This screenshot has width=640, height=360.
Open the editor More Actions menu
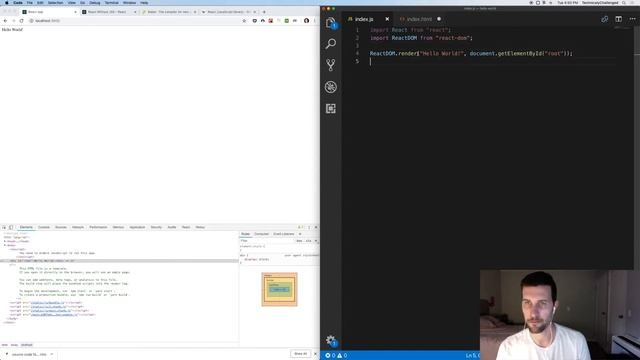click(632, 19)
